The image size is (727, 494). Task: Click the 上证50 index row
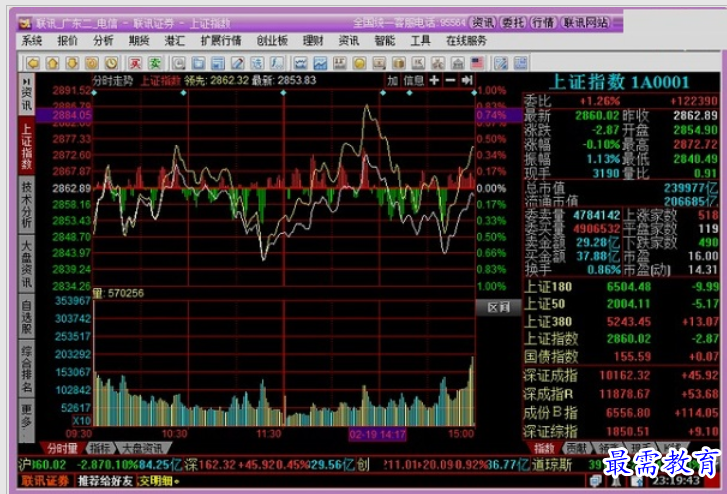click(621, 304)
